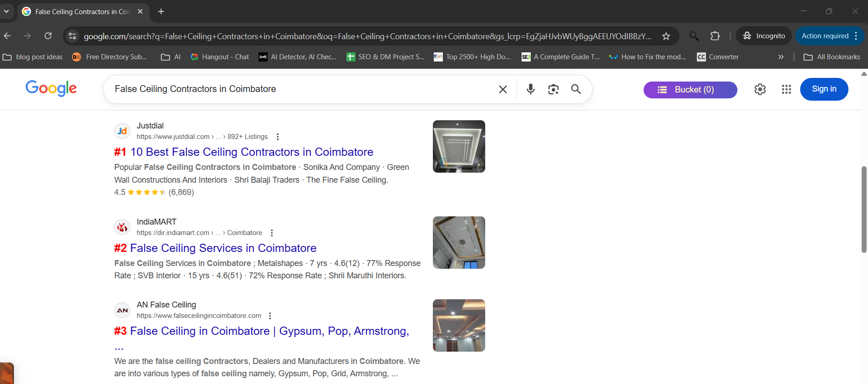Screen dimensions: 868x384
Task: Open Google quick settings gear
Action: (760, 89)
